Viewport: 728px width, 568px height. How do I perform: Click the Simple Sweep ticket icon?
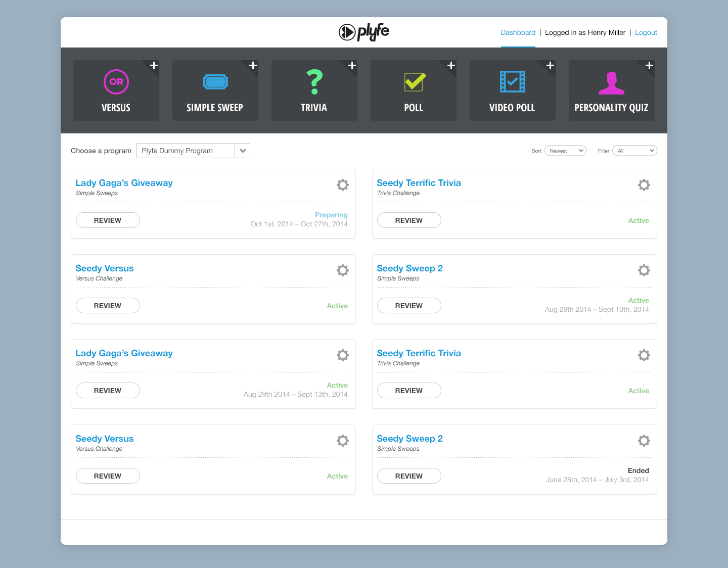click(215, 82)
